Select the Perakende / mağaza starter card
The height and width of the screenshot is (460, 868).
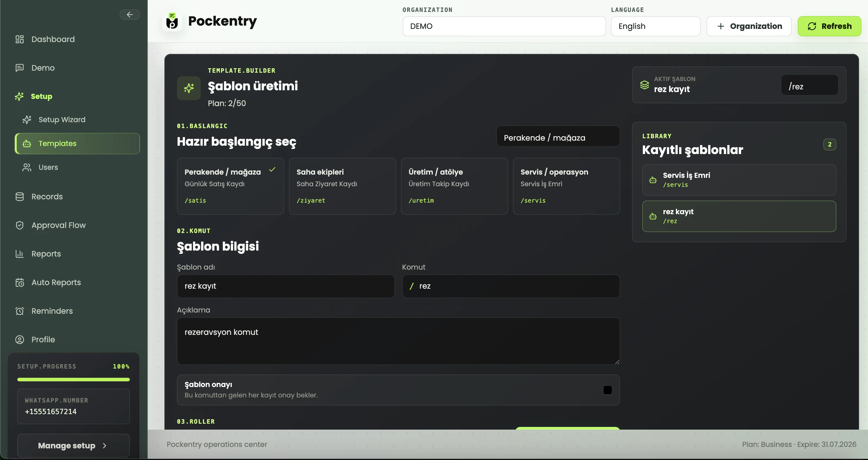coord(231,186)
